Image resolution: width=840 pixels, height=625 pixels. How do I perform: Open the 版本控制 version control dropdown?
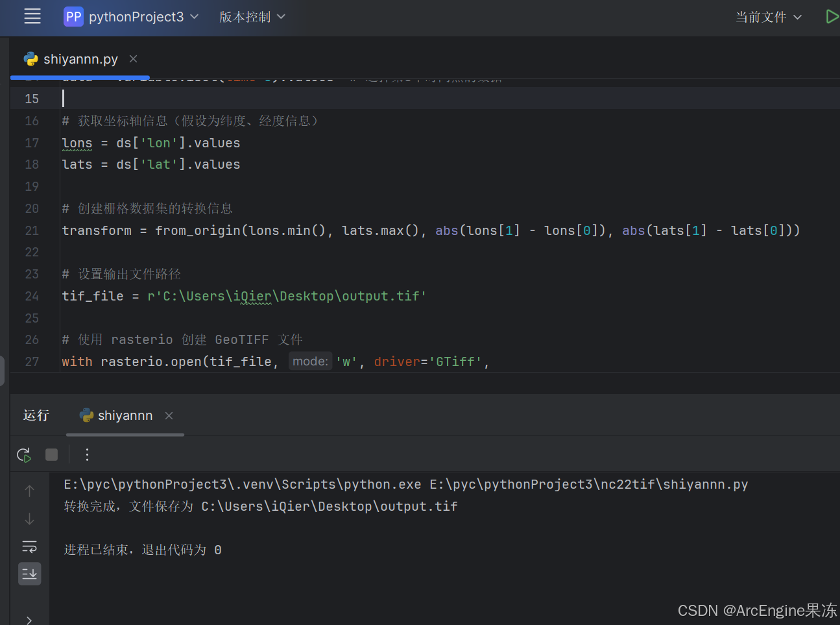click(x=252, y=17)
